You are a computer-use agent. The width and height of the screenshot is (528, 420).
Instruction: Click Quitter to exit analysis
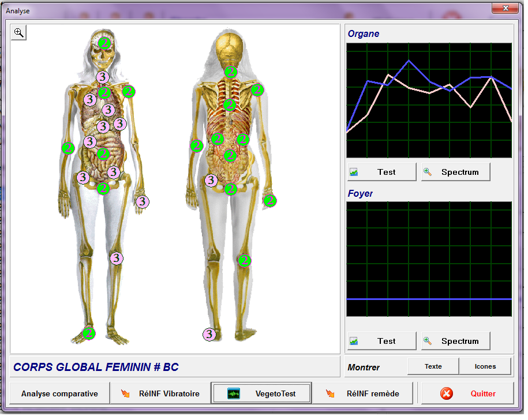click(467, 393)
